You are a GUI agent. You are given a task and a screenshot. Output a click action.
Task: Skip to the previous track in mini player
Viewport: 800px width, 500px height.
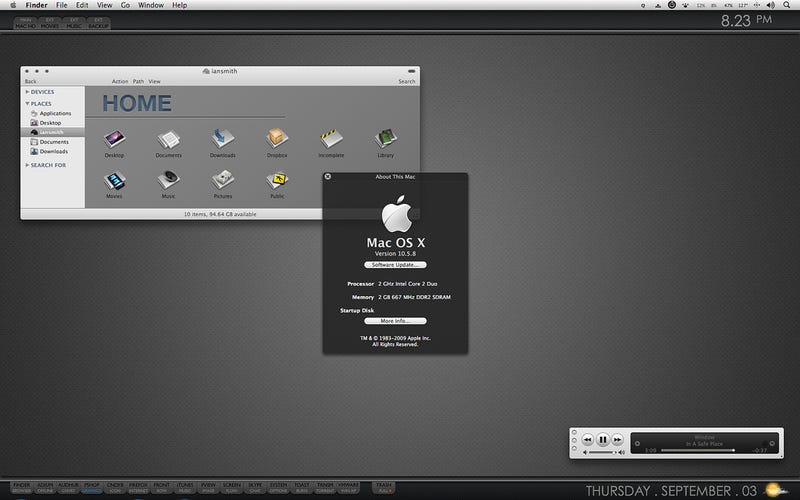(588, 439)
